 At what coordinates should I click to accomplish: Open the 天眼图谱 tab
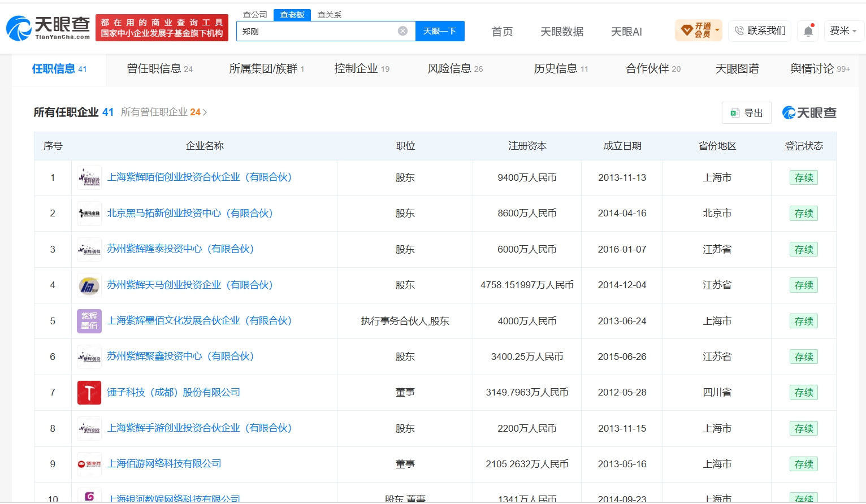click(737, 69)
